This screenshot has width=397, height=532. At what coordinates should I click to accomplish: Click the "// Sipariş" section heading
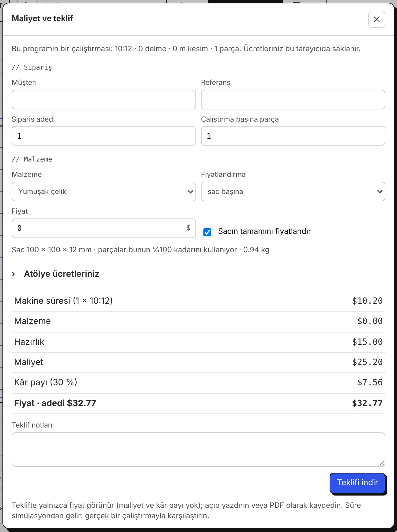(x=32, y=67)
